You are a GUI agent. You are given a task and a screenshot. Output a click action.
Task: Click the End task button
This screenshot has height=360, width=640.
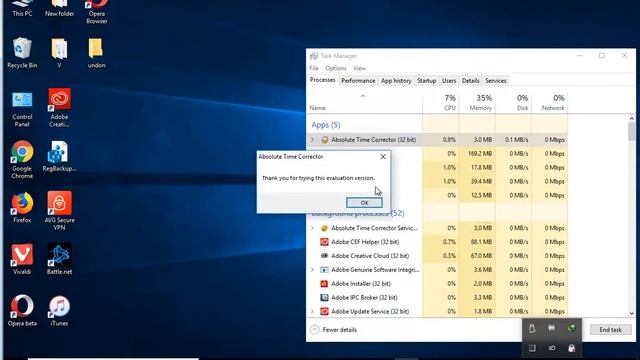(611, 330)
